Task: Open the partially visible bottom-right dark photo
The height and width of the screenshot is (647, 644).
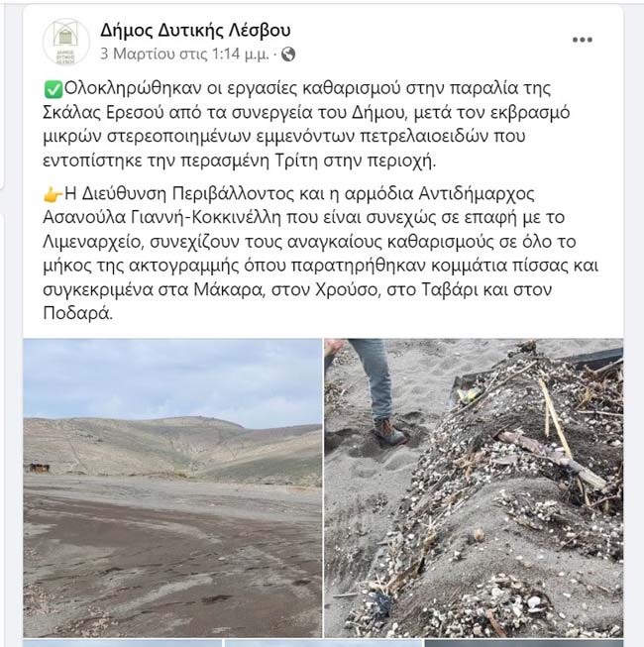Action: 524,643
